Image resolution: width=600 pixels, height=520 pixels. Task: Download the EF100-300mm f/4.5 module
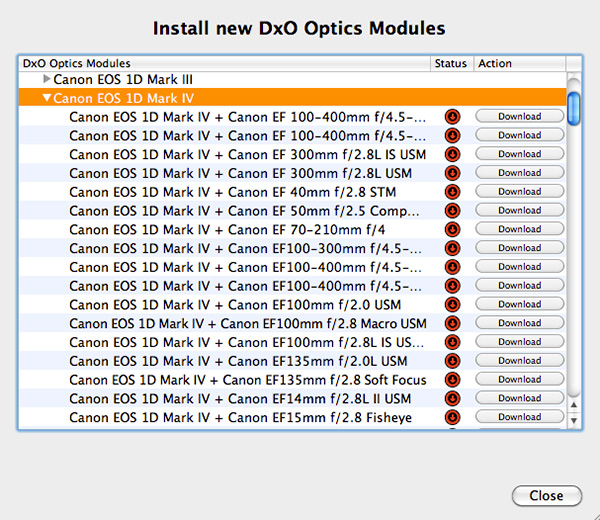520,248
